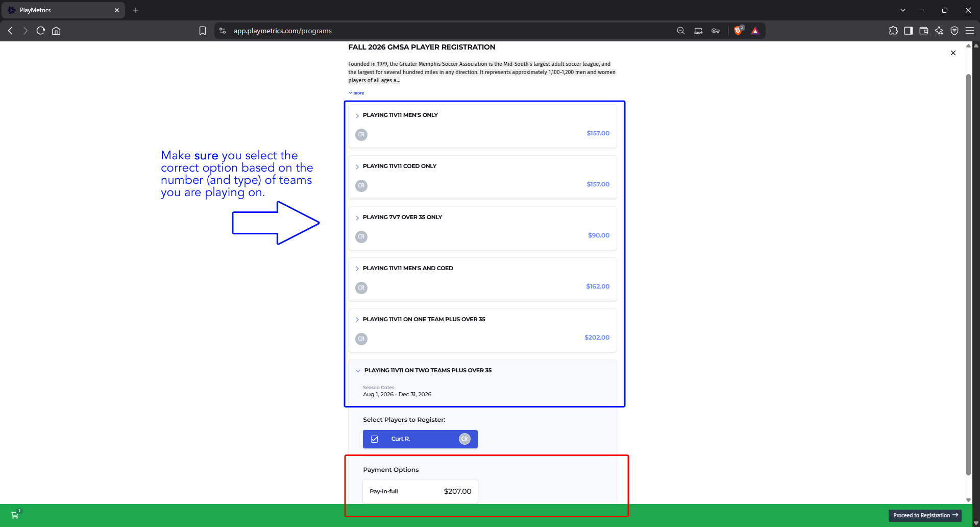Screen dimensions: 980x527
Task: Switch to the PlayMetrics tab
Action: point(62,10)
